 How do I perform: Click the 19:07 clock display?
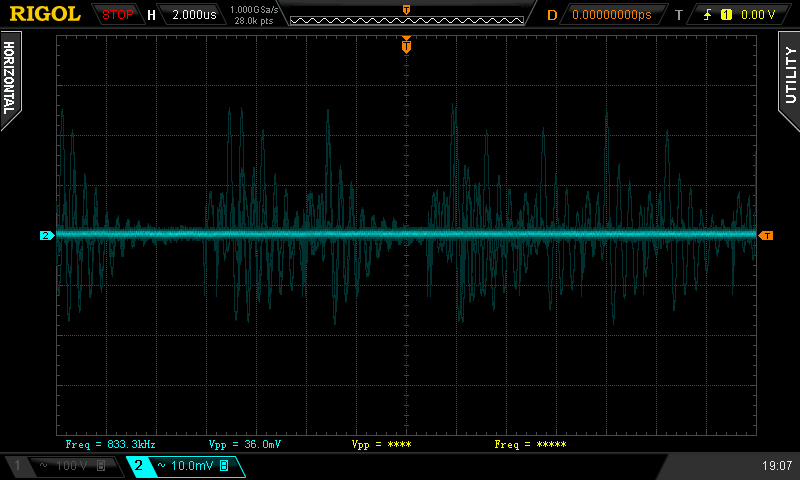click(775, 466)
